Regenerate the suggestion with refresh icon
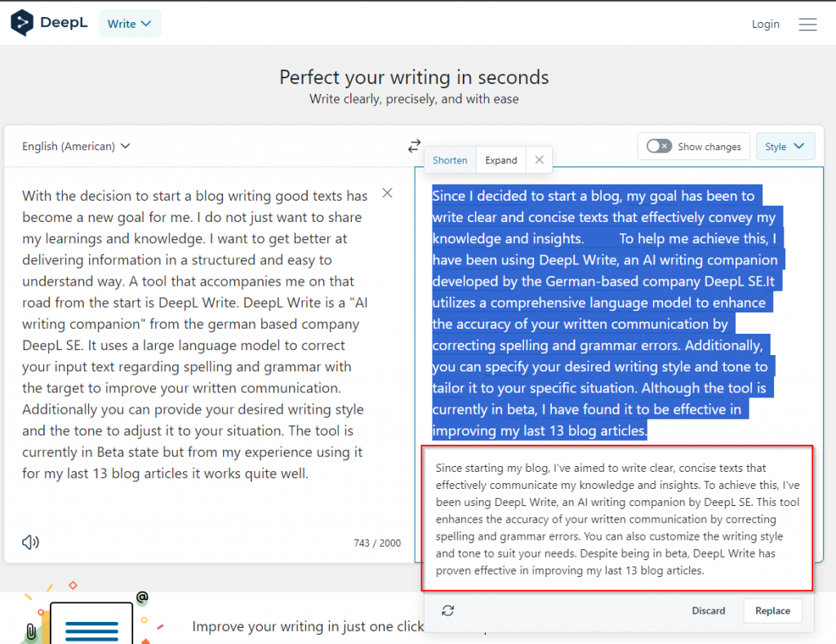Screen dimensions: 836x644 point(447,611)
